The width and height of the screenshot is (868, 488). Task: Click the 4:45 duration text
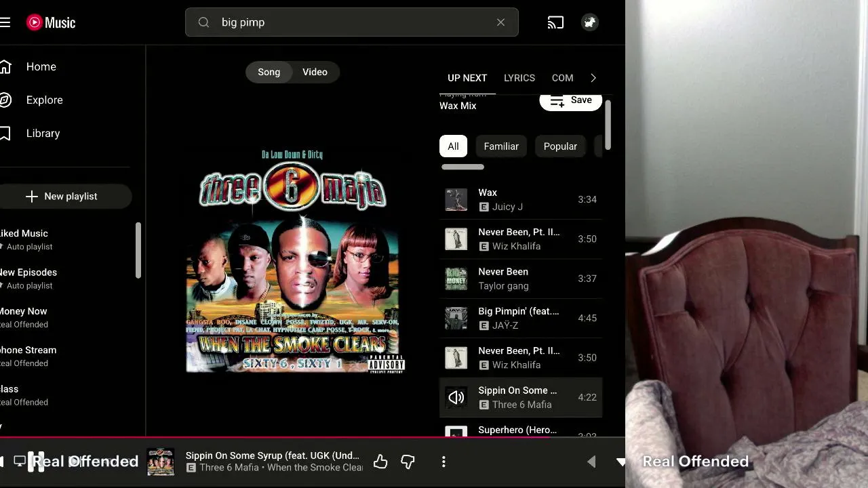pos(587,318)
